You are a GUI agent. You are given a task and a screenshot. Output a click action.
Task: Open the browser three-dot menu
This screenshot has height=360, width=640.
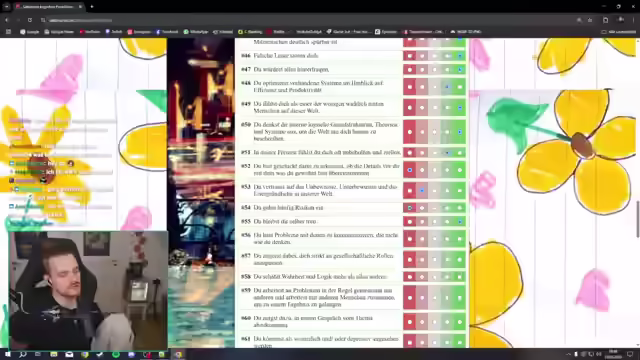tap(634, 20)
